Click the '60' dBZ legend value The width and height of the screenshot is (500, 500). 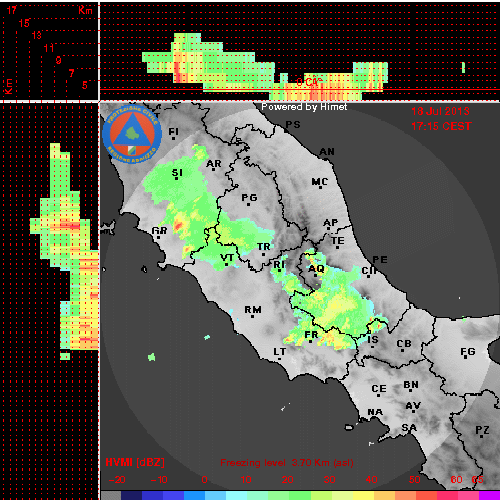pos(456,480)
